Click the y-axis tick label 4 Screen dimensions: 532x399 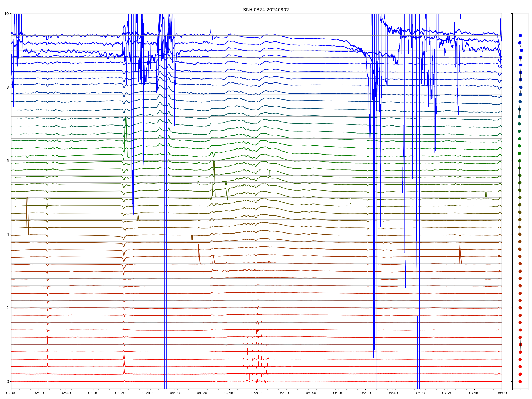click(8, 234)
